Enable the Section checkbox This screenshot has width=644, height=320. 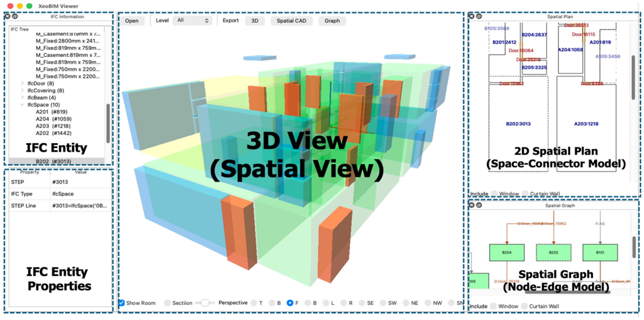click(167, 303)
